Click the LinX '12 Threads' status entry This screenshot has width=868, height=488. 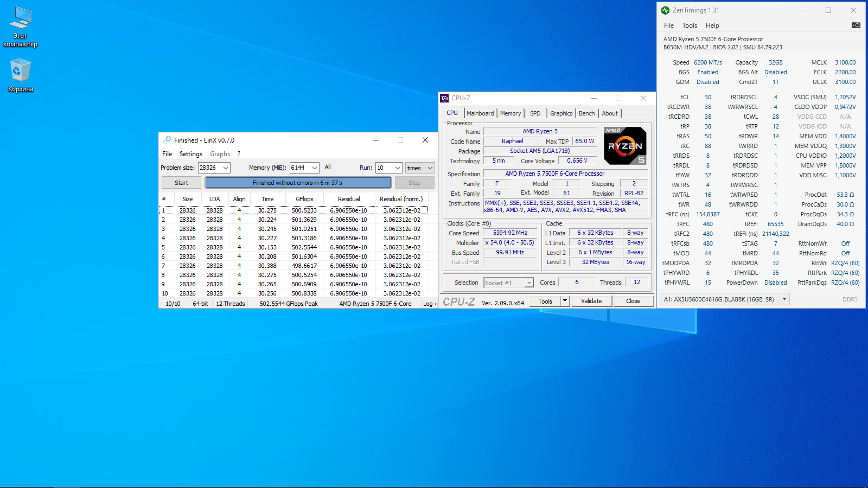(231, 304)
